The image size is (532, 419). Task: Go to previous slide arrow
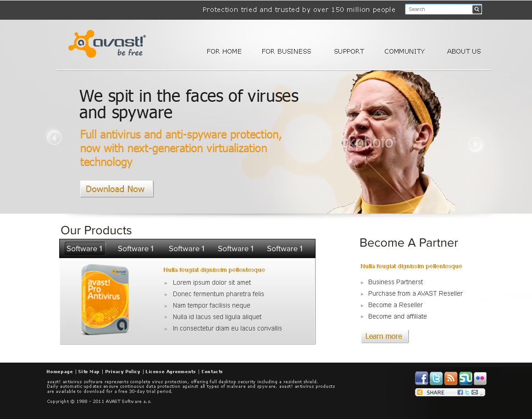tap(54, 138)
